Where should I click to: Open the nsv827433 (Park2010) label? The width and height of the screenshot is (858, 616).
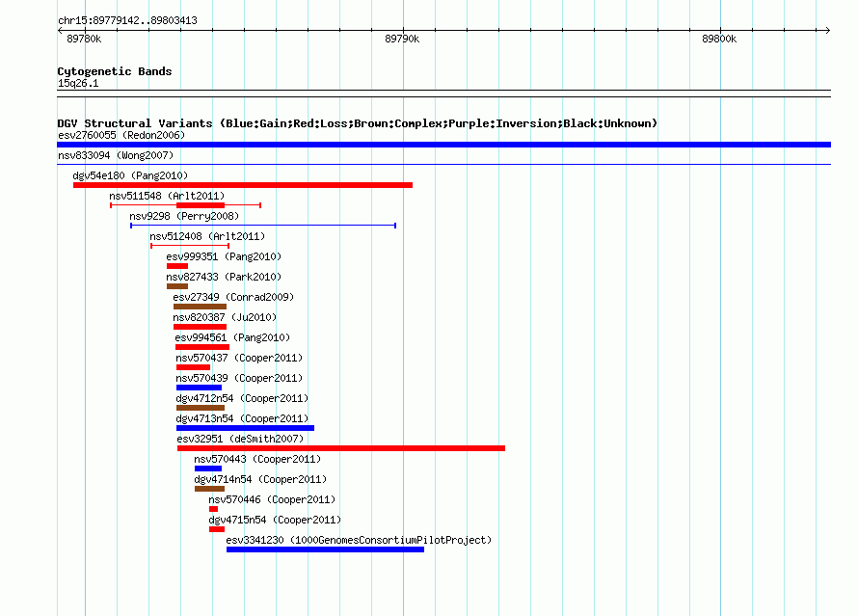coord(224,277)
